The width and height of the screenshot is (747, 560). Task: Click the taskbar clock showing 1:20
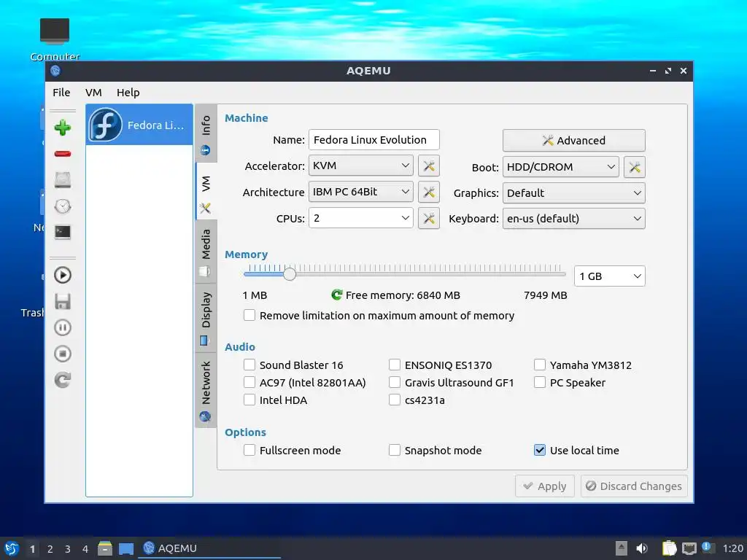point(732,548)
